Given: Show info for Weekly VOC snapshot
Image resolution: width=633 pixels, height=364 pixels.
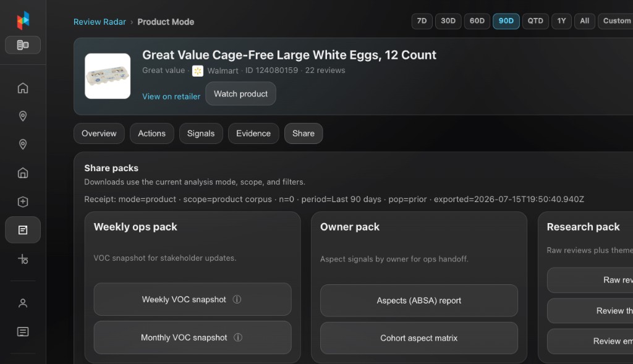Looking at the screenshot, I should [x=237, y=300].
